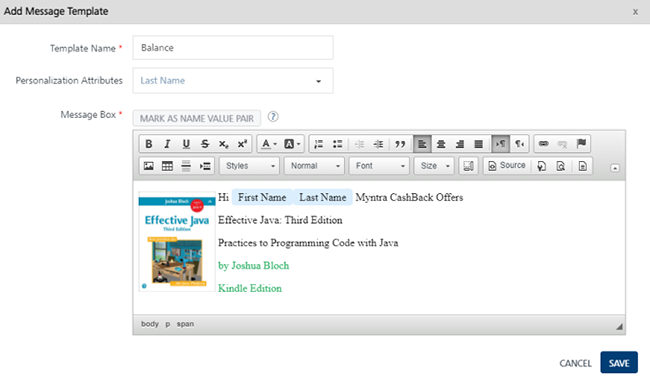The height and width of the screenshot is (382, 650).
Task: Insert a numbered list
Action: 319,144
